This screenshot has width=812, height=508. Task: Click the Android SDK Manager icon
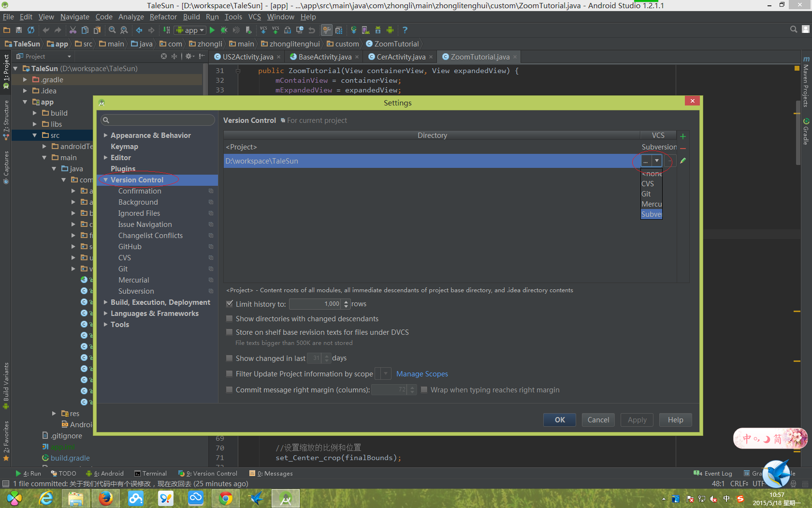378,30
